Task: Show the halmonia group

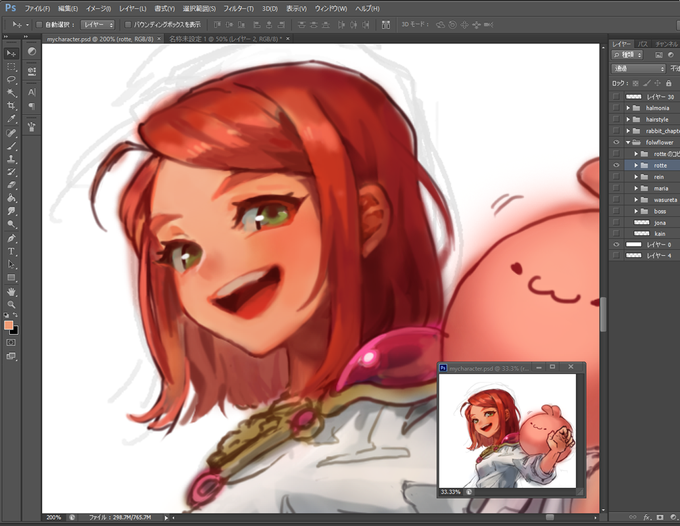Action: 616,108
